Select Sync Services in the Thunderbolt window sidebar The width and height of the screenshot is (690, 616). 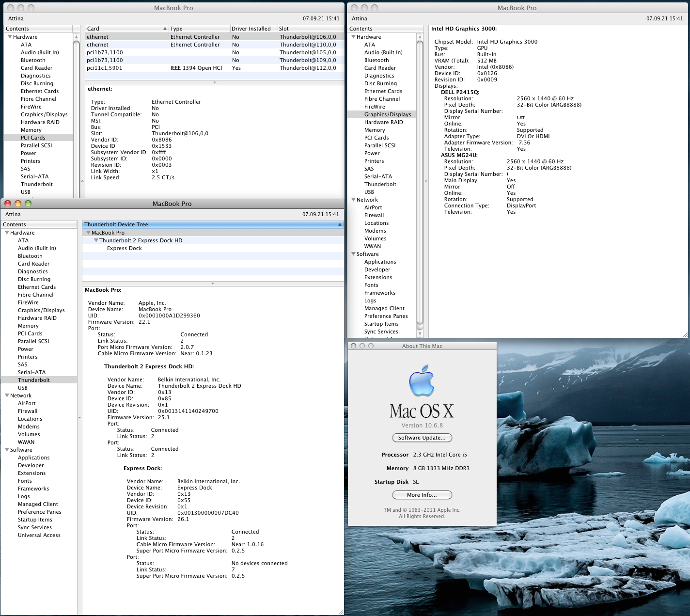[35, 527]
